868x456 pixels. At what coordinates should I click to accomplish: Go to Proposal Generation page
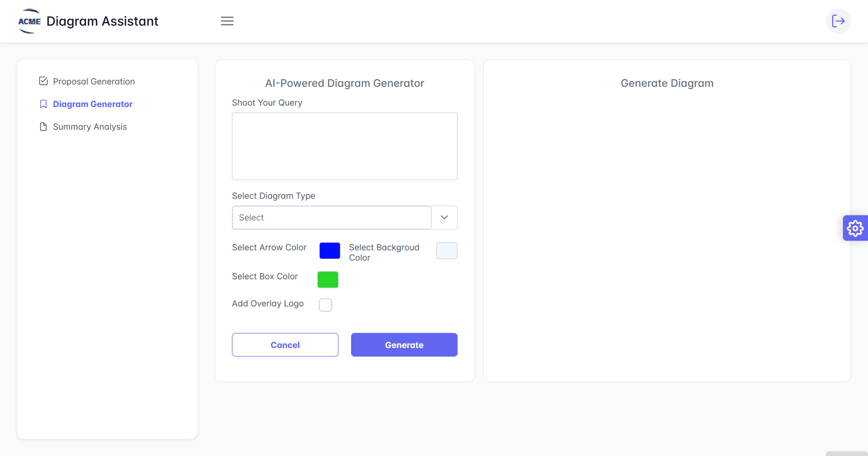[94, 81]
